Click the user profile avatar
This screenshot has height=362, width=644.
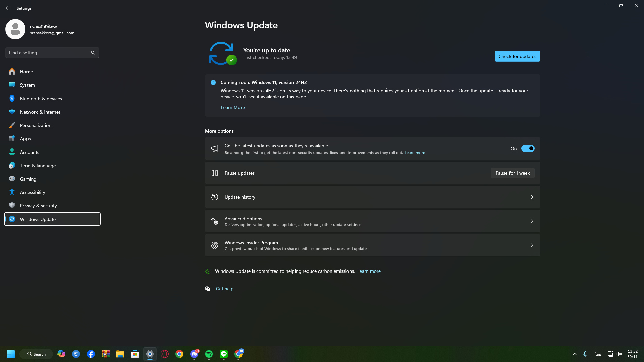(15, 29)
